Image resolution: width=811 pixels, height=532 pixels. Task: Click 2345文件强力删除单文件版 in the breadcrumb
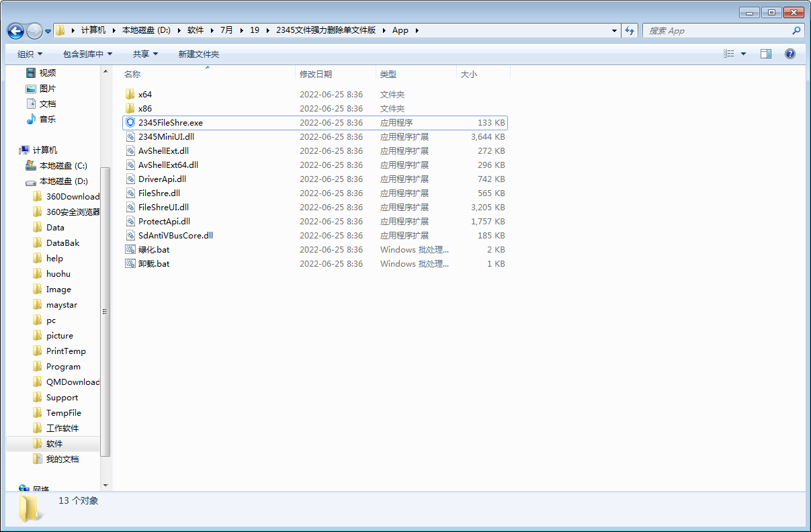[x=326, y=30]
